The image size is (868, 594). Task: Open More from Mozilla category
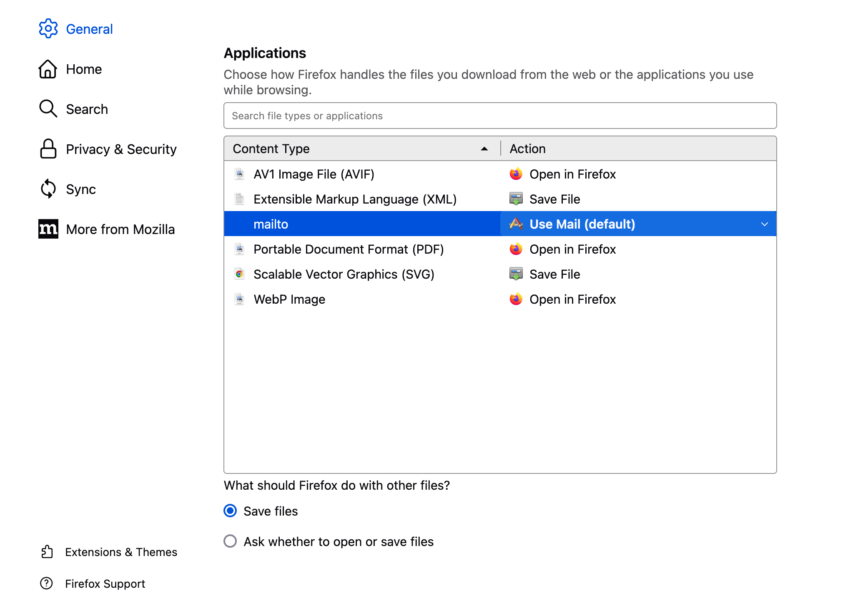click(x=120, y=229)
